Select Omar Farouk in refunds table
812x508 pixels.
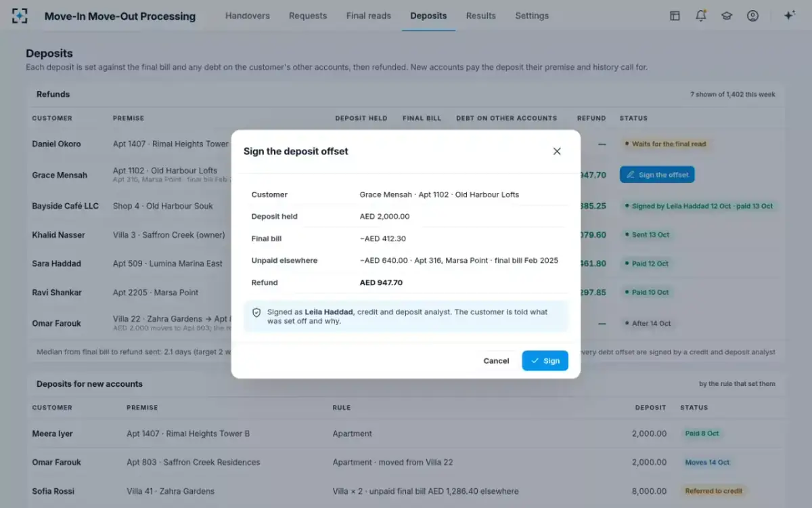point(56,323)
